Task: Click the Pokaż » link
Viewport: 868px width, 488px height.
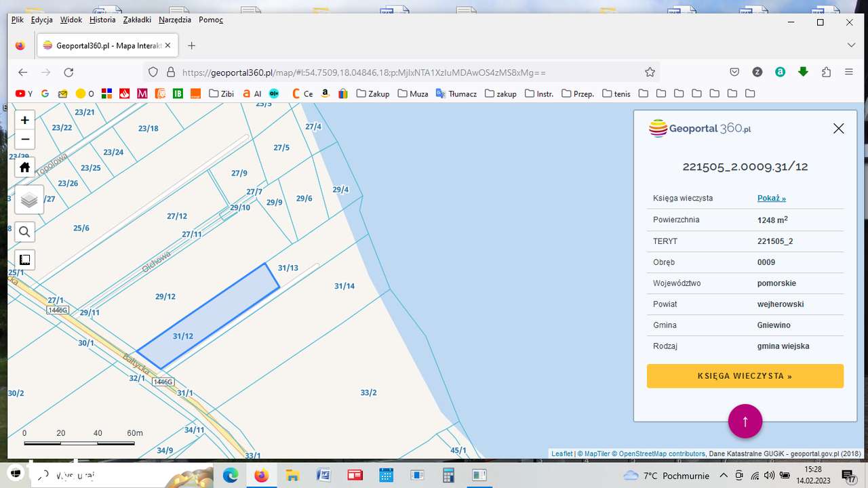Action: (771, 199)
